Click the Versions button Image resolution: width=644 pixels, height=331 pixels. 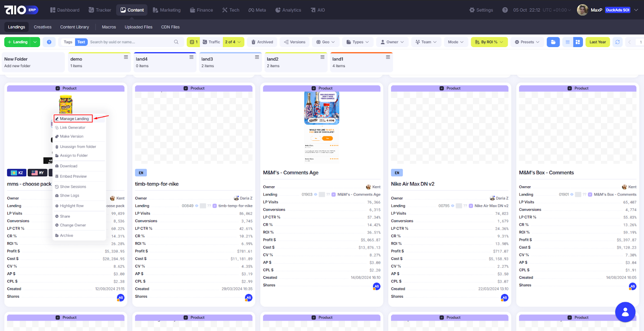[295, 42]
